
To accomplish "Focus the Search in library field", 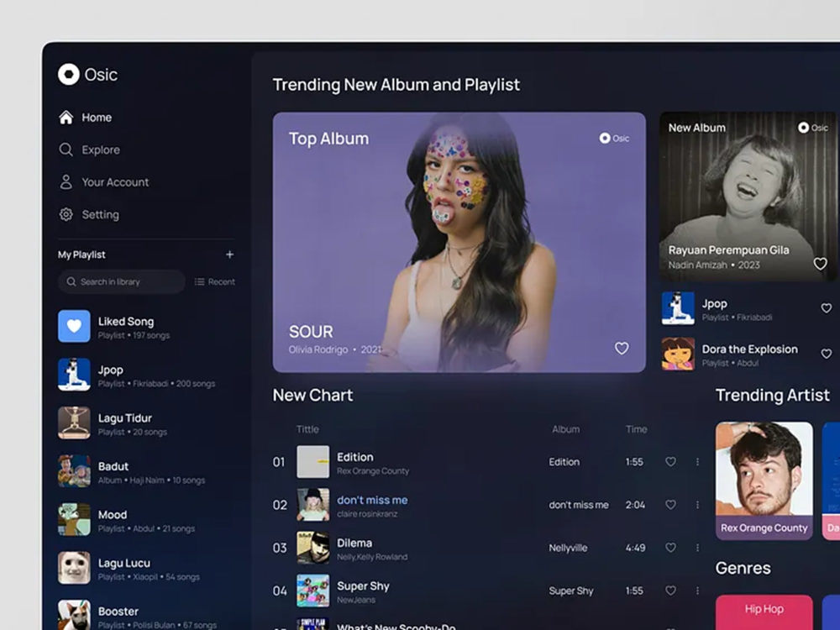I will (122, 281).
